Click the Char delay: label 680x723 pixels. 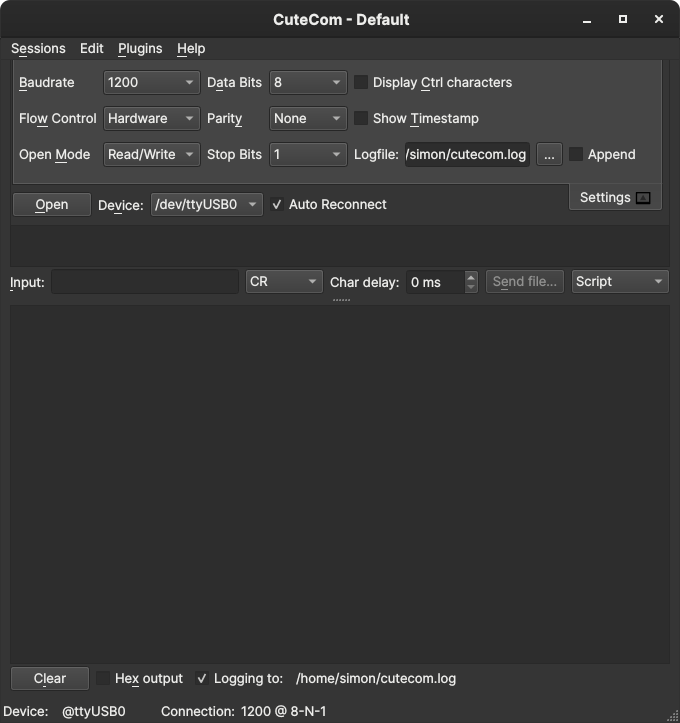click(x=365, y=282)
